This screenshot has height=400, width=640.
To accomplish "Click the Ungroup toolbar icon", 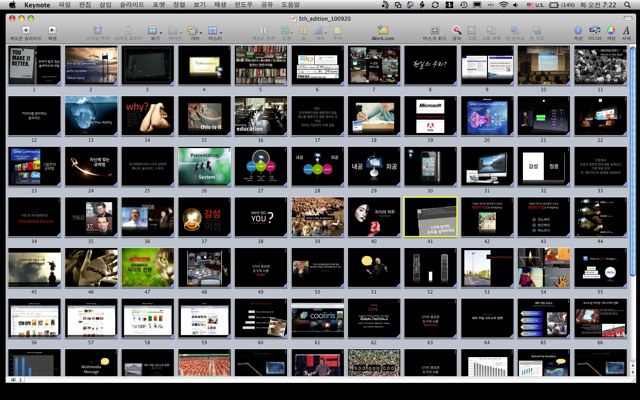I will 491,31.
